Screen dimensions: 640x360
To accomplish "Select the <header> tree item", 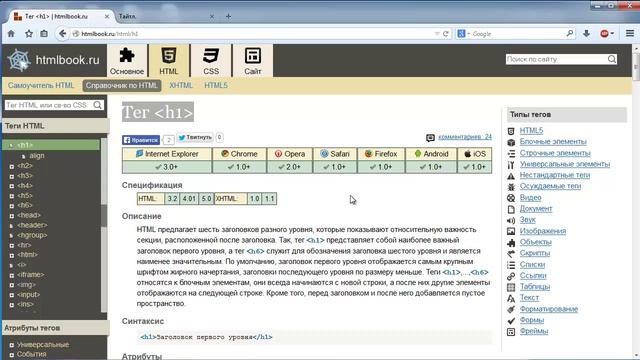I will click(32, 225).
